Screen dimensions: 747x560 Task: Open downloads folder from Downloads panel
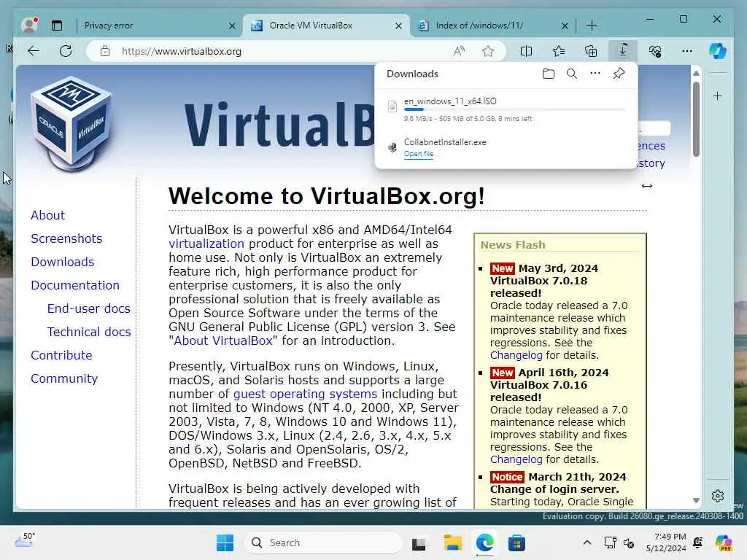pyautogui.click(x=549, y=74)
